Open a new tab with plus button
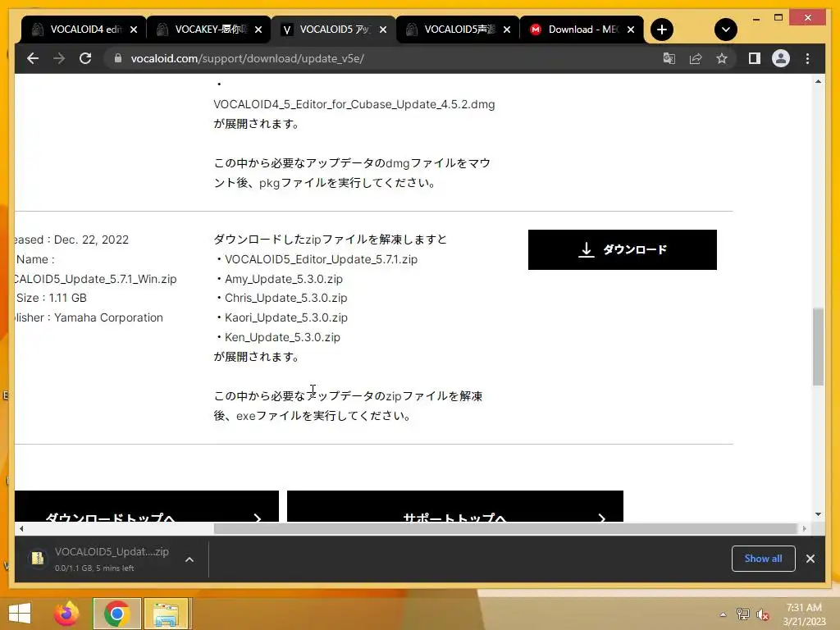The width and height of the screenshot is (840, 630). point(662,30)
